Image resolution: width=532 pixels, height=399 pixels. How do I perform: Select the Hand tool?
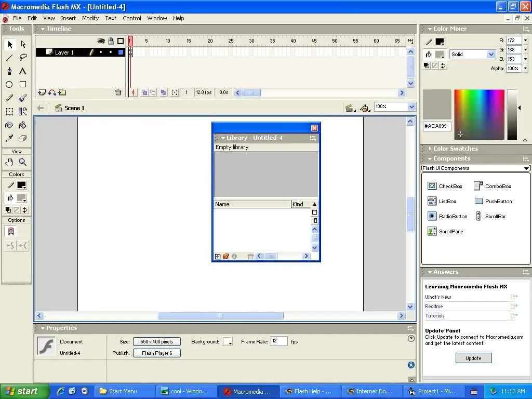pos(9,162)
